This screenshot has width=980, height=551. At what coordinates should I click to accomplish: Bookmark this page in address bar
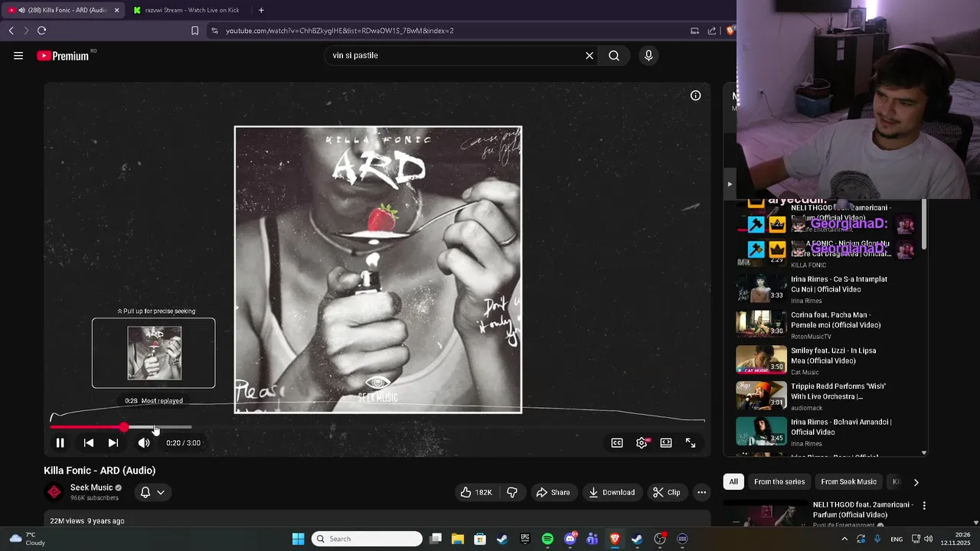194,31
